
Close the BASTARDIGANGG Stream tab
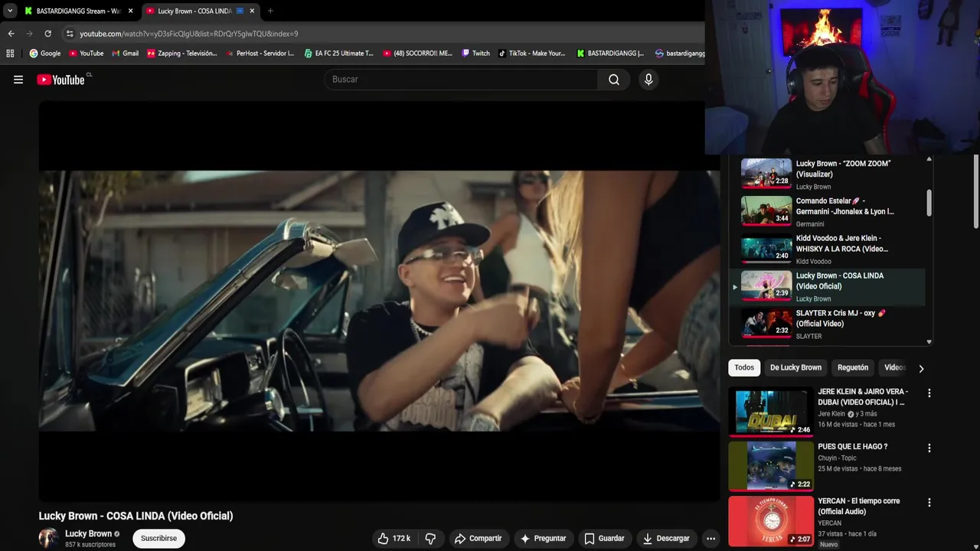coord(130,11)
